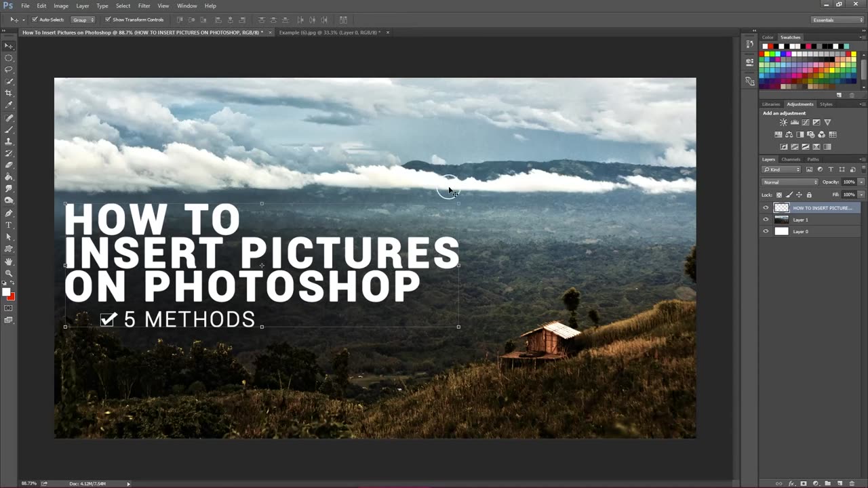Open the Swatches panel flyout menu

[x=863, y=37]
